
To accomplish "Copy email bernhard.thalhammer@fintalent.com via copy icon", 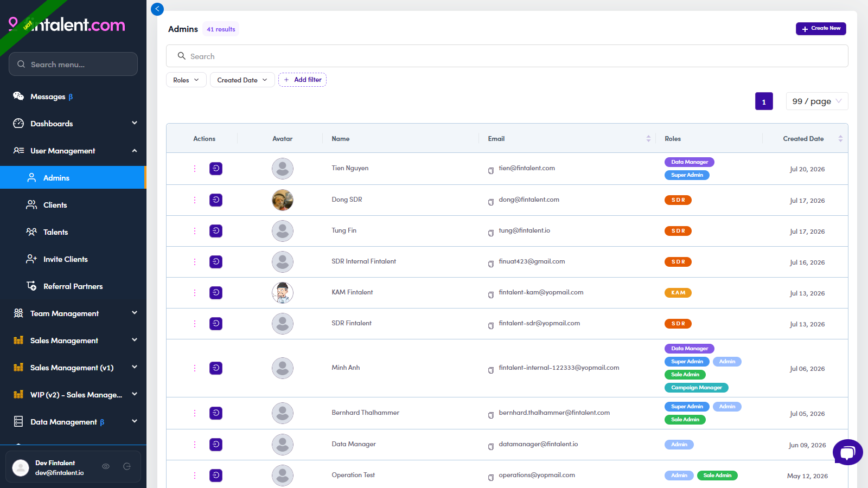I will click(x=491, y=415).
